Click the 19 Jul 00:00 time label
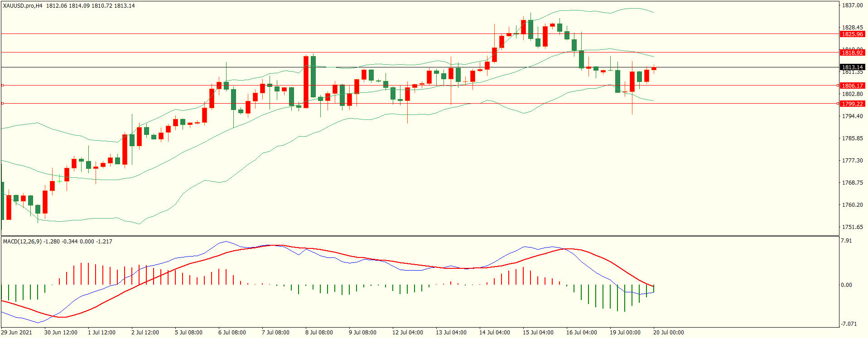868x338 pixels. point(625,333)
